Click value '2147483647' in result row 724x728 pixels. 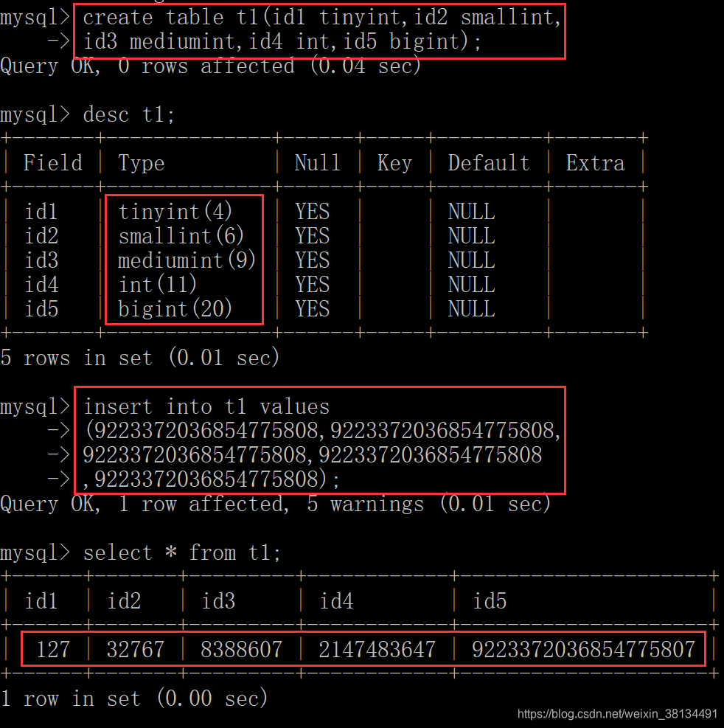(x=377, y=649)
